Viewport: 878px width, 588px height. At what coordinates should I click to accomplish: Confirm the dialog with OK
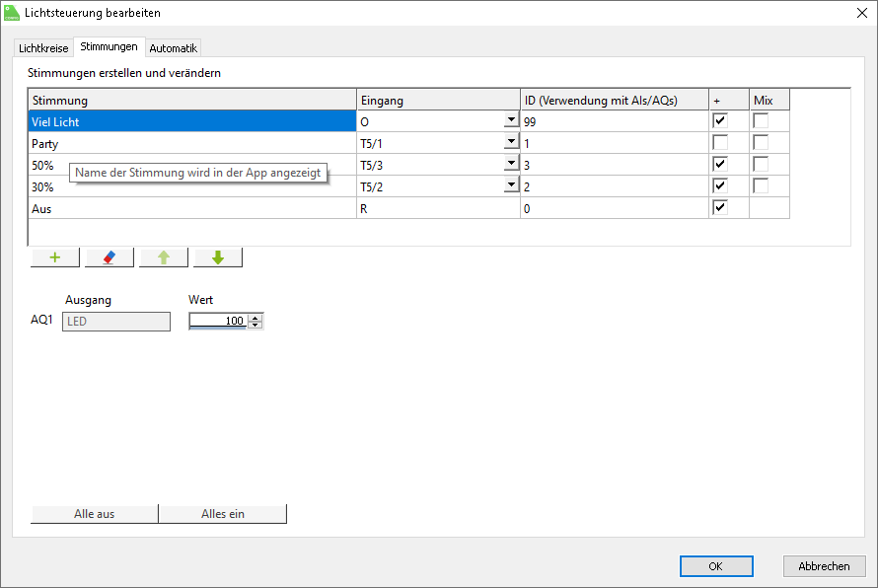pos(716,566)
